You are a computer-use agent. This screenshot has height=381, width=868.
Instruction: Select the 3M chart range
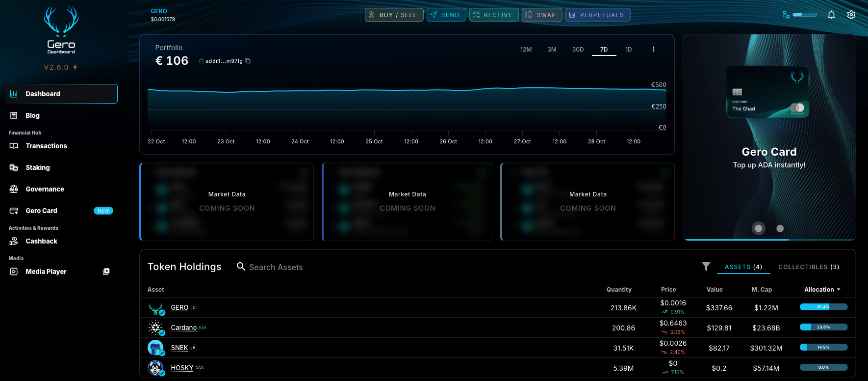tap(552, 50)
